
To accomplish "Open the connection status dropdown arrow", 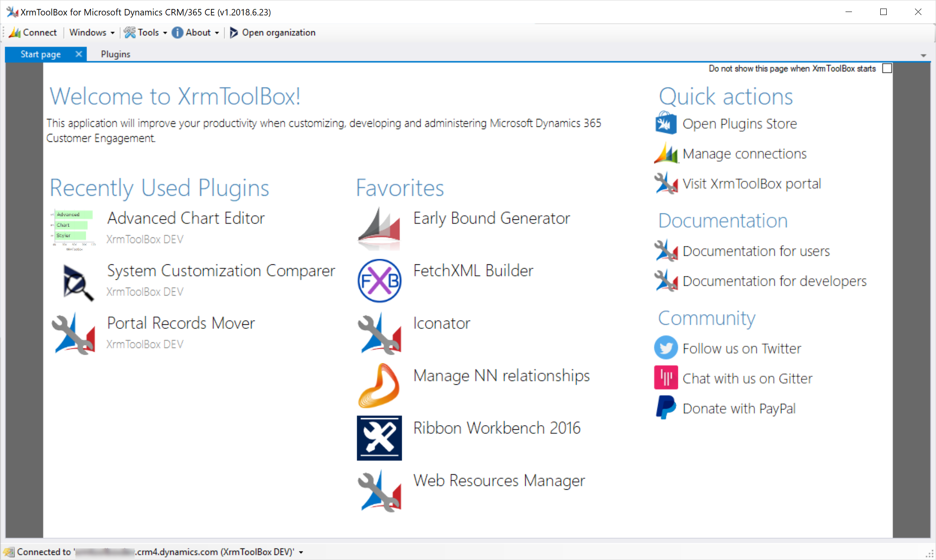I will point(301,552).
